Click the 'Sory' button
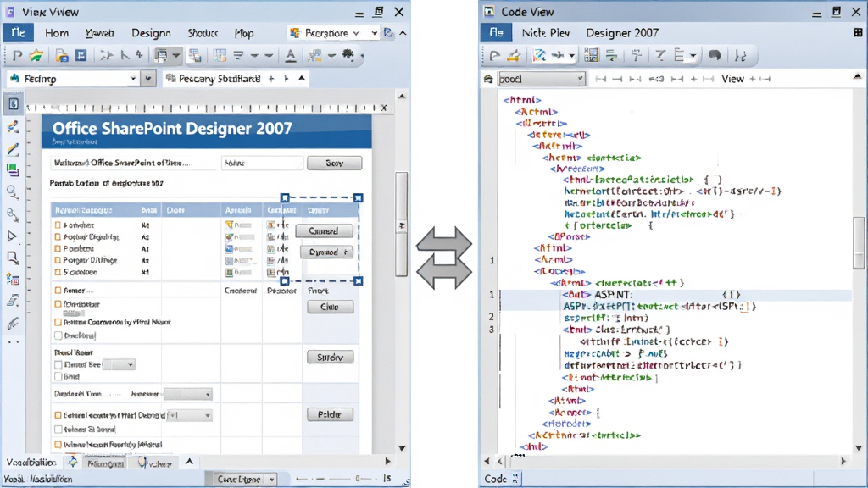 (x=334, y=164)
